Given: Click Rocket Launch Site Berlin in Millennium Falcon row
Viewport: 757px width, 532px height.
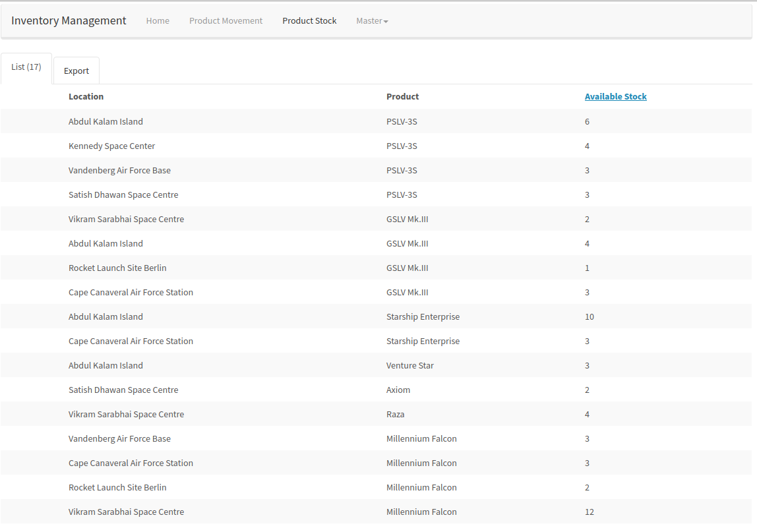Looking at the screenshot, I should 117,487.
